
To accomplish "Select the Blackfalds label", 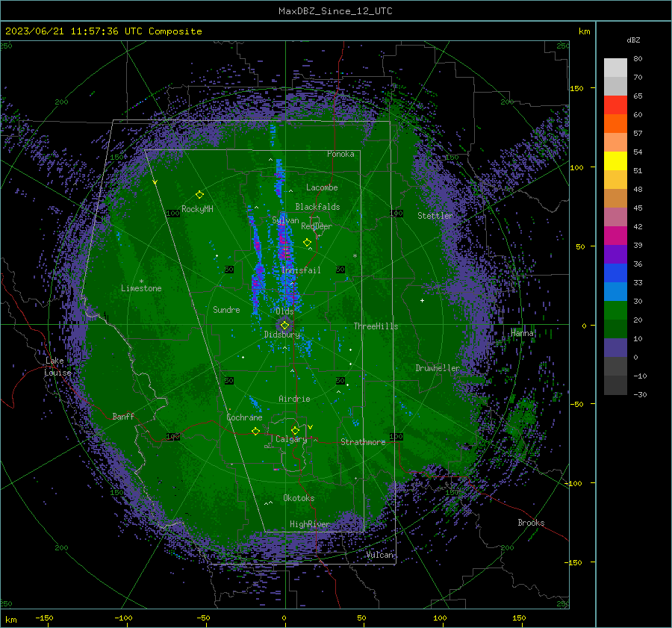I will point(317,207).
